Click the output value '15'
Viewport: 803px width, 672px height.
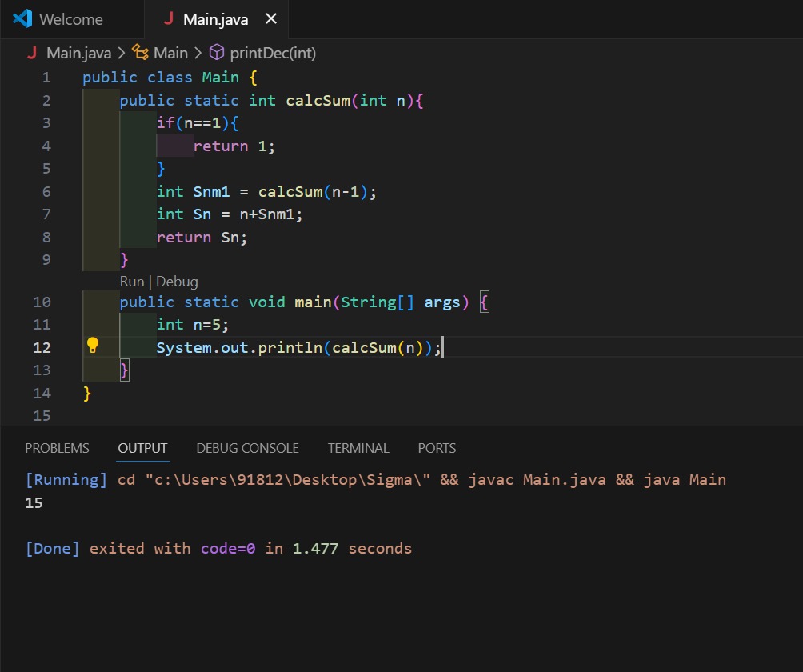tap(34, 503)
